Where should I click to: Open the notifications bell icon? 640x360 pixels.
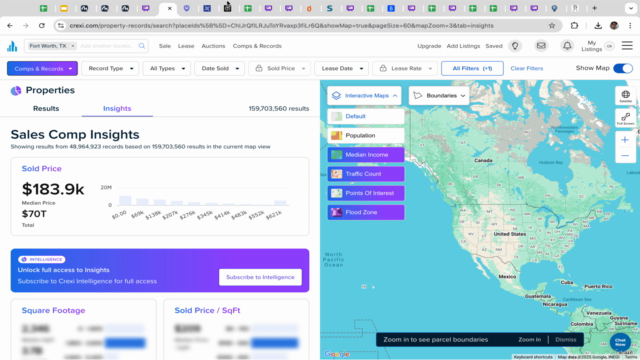pos(567,46)
